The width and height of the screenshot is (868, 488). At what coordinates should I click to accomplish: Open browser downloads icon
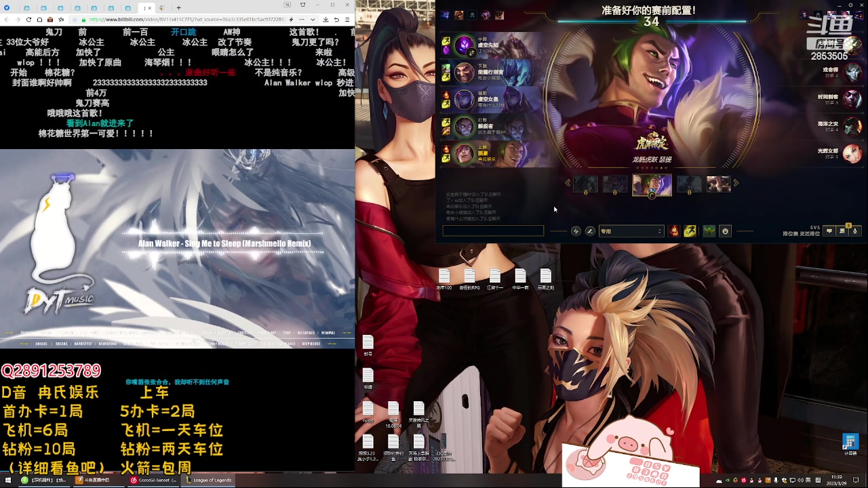coord(325,20)
